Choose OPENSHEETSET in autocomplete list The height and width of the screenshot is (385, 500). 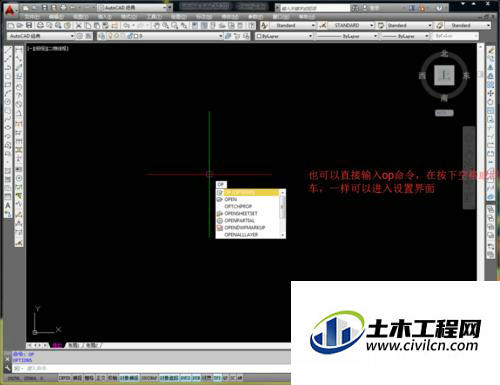click(x=248, y=213)
